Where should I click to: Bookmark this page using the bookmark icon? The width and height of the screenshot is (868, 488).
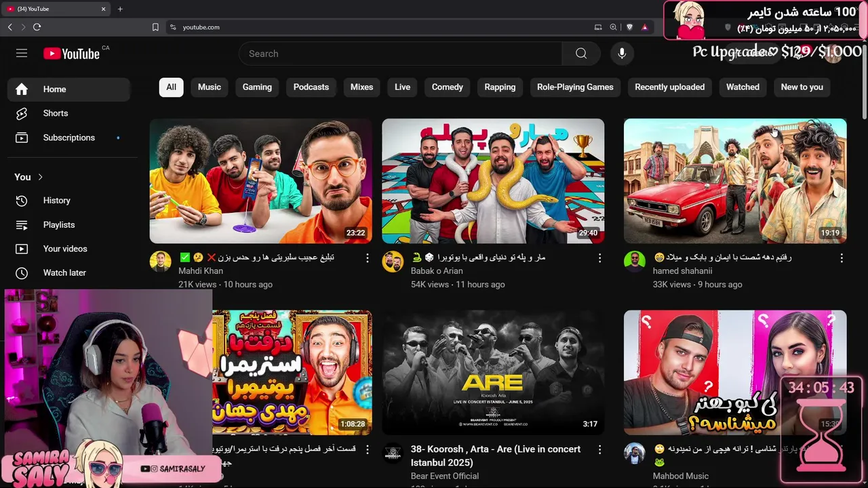tap(155, 27)
